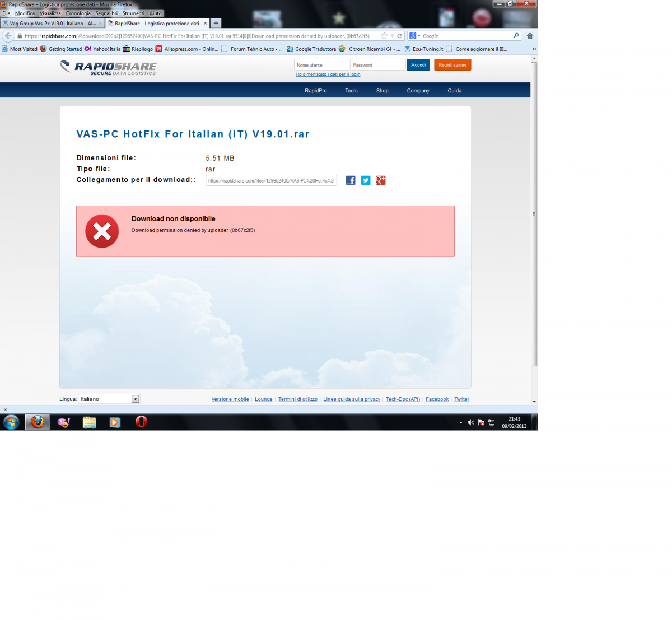Open Versione mobile footer link
The image size is (672, 620).
pyautogui.click(x=230, y=399)
